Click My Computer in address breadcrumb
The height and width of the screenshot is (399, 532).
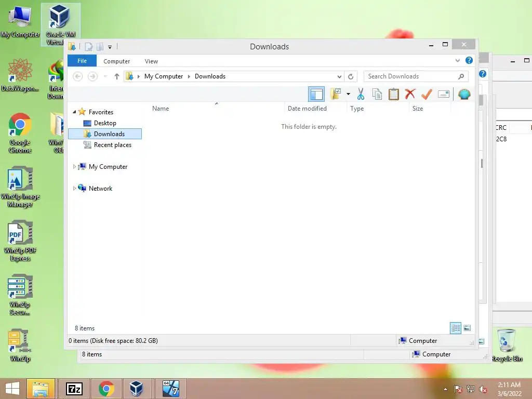click(164, 76)
